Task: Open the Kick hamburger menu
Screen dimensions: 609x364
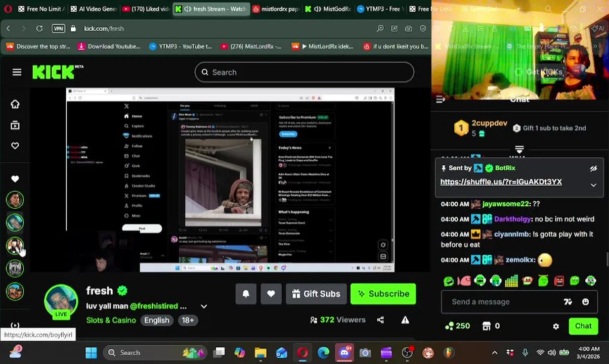Action: pyautogui.click(x=17, y=72)
